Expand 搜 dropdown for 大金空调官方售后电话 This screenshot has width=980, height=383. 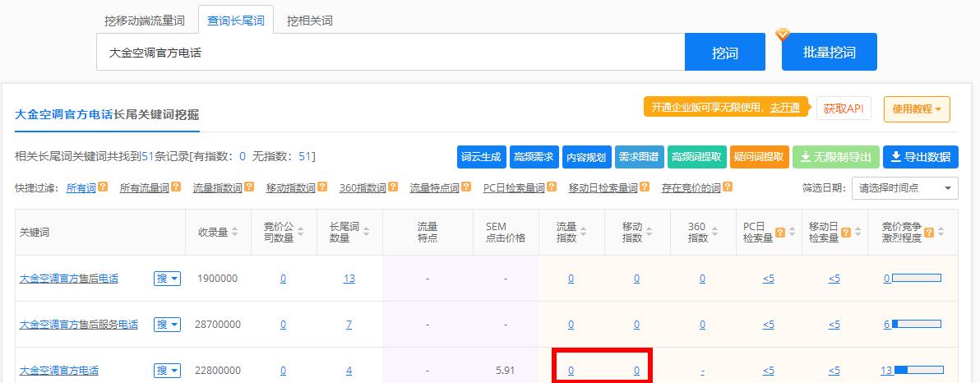pyautogui.click(x=167, y=279)
